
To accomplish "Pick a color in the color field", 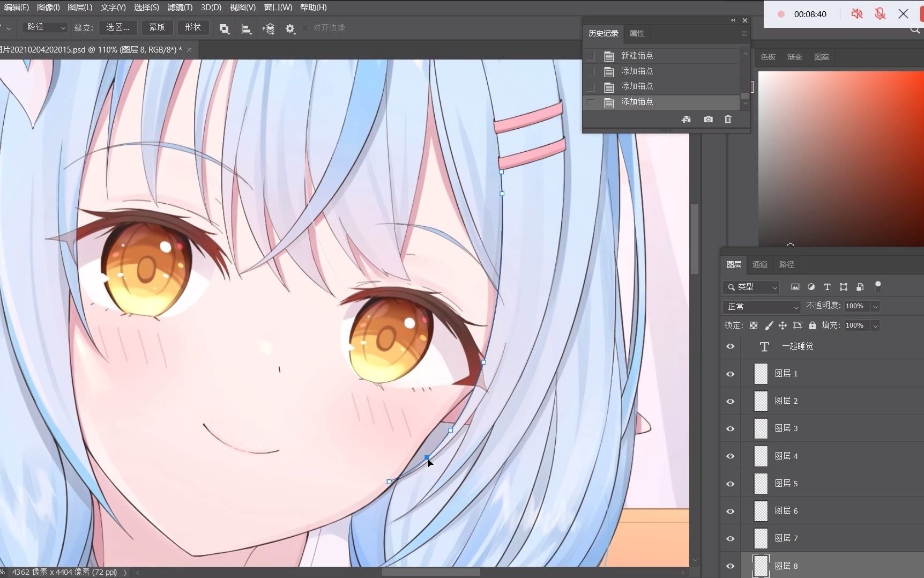I will tap(840, 159).
